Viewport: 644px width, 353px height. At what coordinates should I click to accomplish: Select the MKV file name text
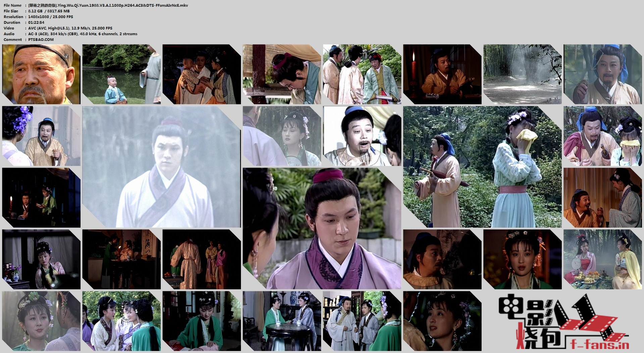[x=108, y=5]
